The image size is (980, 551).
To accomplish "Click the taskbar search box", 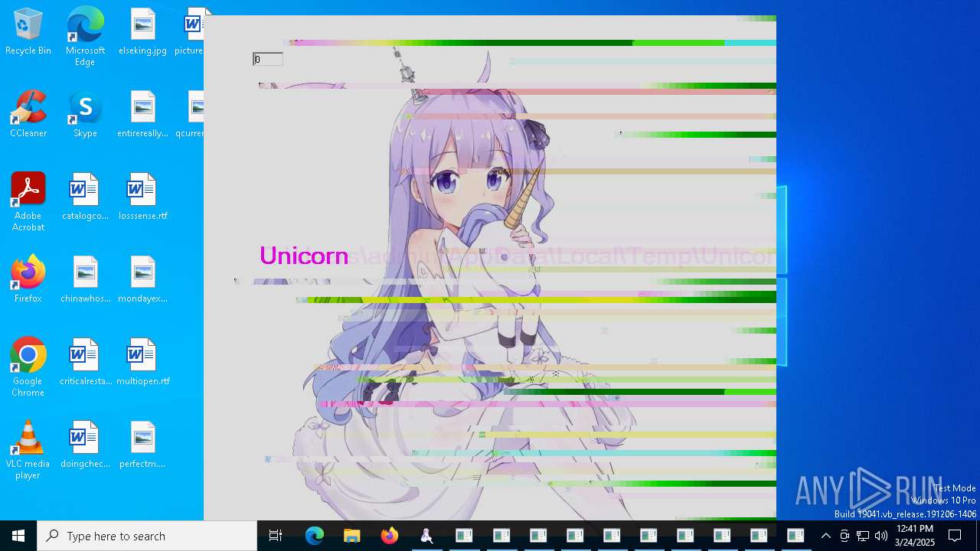I will pyautogui.click(x=147, y=536).
